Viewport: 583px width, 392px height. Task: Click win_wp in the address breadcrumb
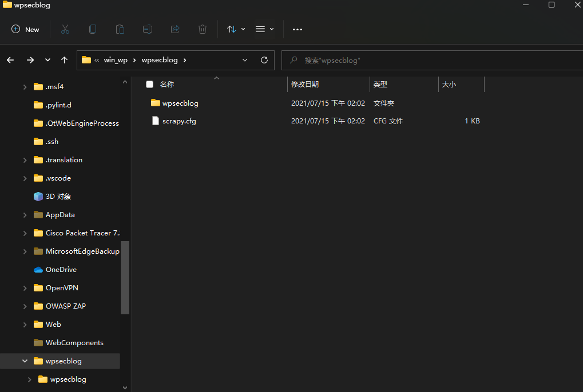coord(116,60)
